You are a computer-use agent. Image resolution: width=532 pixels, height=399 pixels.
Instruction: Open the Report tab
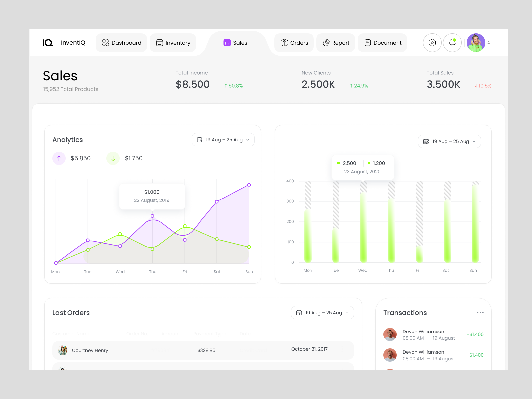[336, 43]
